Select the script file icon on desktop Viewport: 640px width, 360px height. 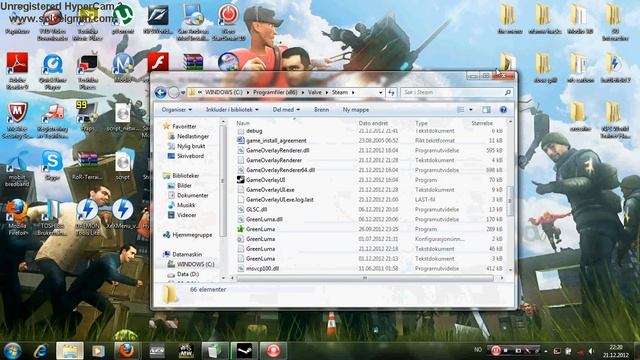tap(122, 166)
